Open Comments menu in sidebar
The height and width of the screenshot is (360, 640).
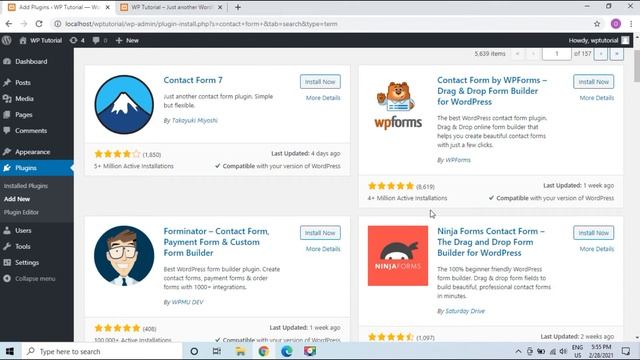coord(31,131)
